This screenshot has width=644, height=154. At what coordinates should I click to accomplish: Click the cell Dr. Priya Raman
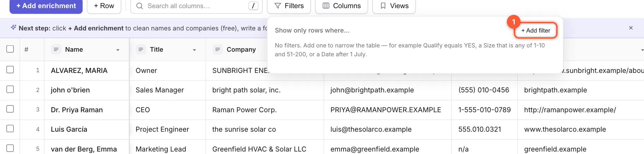point(87,110)
